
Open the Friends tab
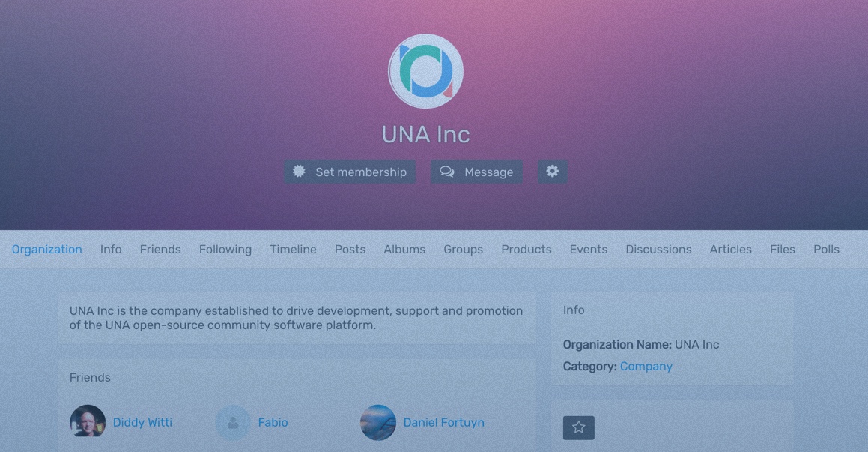pos(160,250)
